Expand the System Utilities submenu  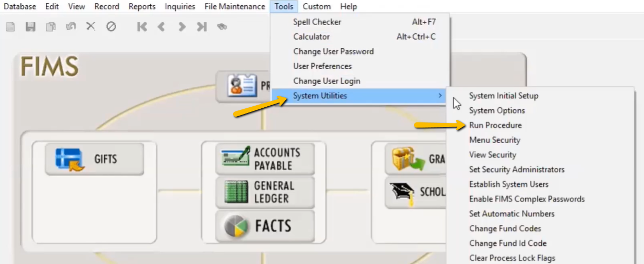tap(360, 96)
